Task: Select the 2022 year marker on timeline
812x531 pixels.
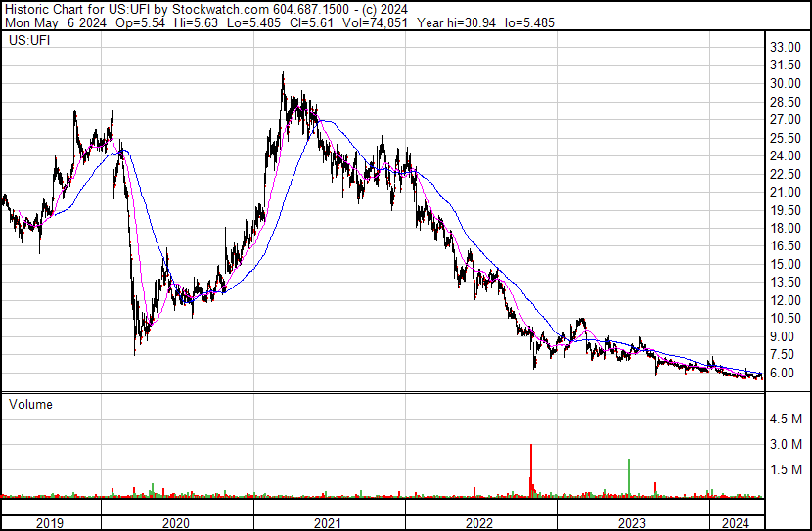Action: [480, 523]
